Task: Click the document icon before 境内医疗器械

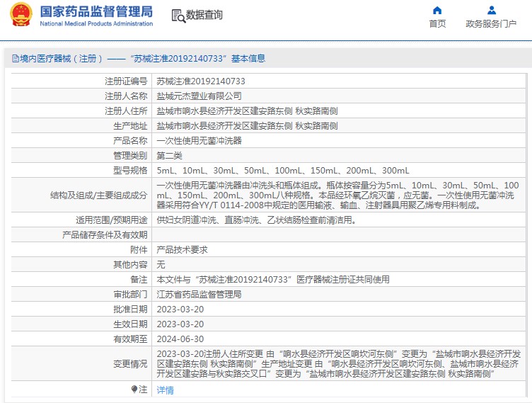Action: coord(16,59)
